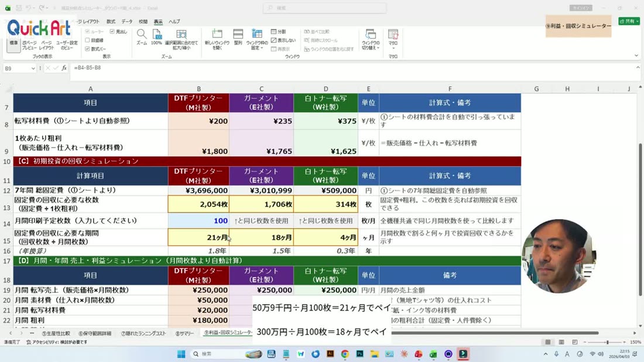
Task: Toggle the Headings (見出し) checkbox
Action: point(118,32)
